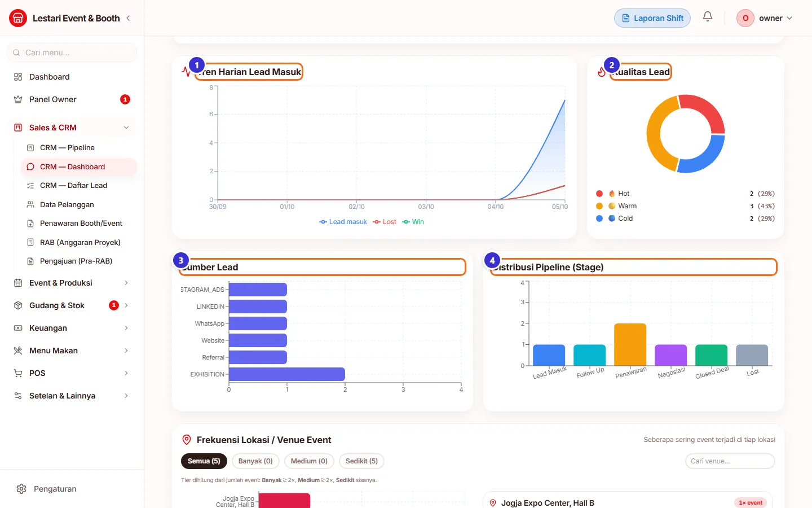Select the Sedikit (5) filter

click(x=361, y=461)
